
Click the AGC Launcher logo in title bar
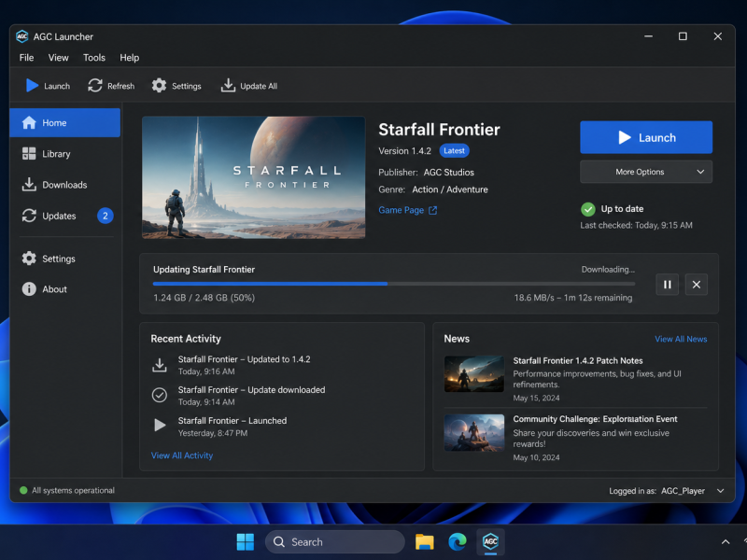[x=21, y=36]
